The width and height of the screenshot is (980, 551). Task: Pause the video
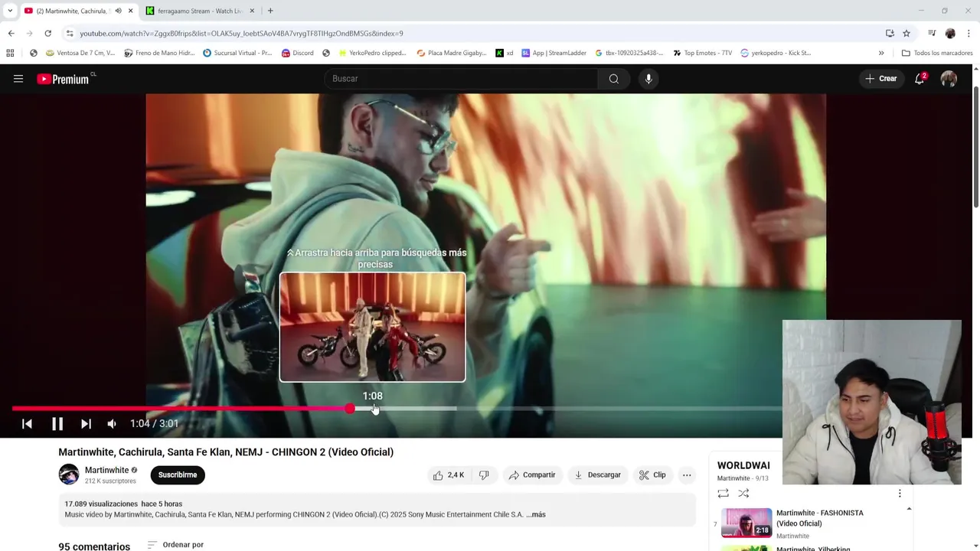[57, 424]
